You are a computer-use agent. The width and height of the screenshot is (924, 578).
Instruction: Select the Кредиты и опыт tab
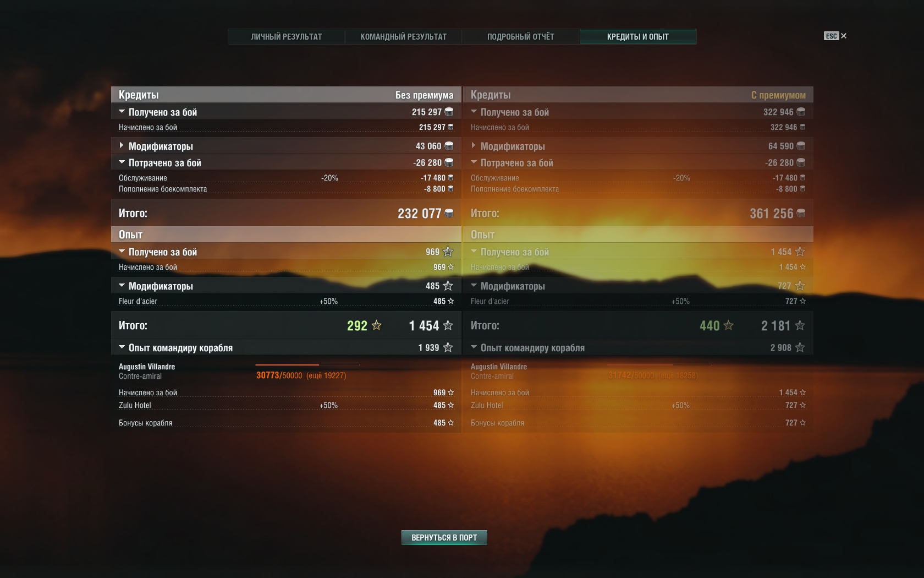pos(637,37)
